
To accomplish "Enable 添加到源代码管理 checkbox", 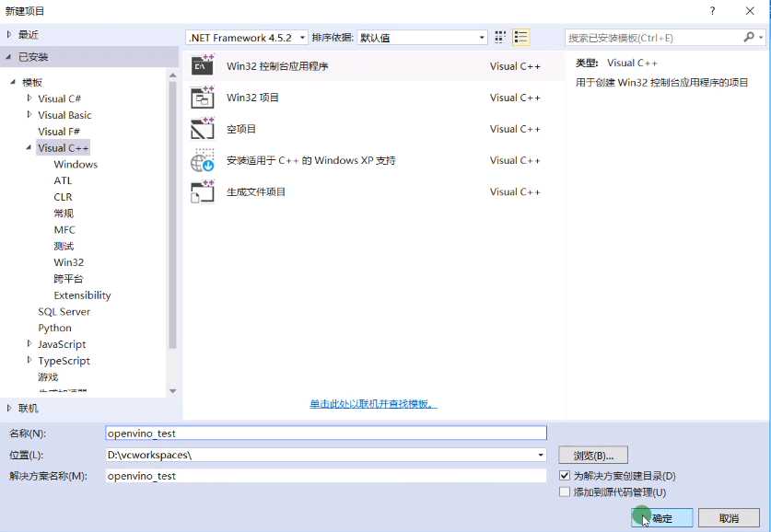I will [565, 492].
